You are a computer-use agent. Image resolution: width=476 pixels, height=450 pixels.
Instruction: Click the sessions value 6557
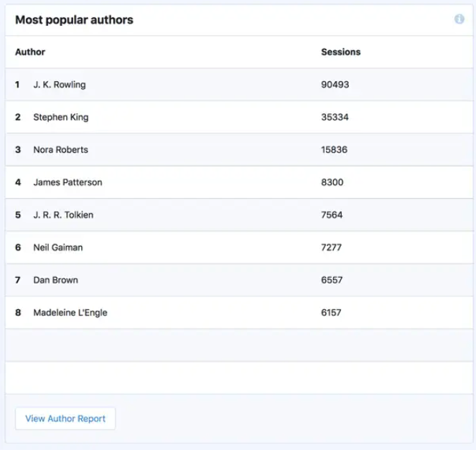tap(332, 280)
